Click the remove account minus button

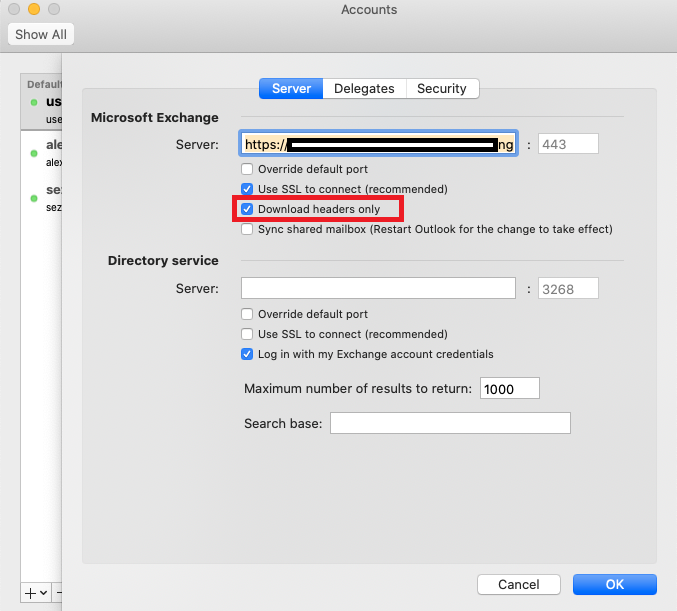58,593
